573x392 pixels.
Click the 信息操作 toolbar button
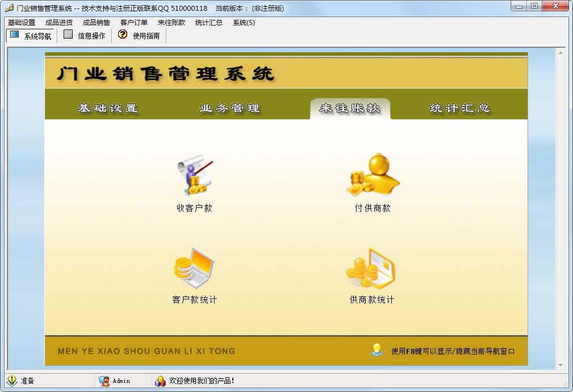pyautogui.click(x=84, y=36)
